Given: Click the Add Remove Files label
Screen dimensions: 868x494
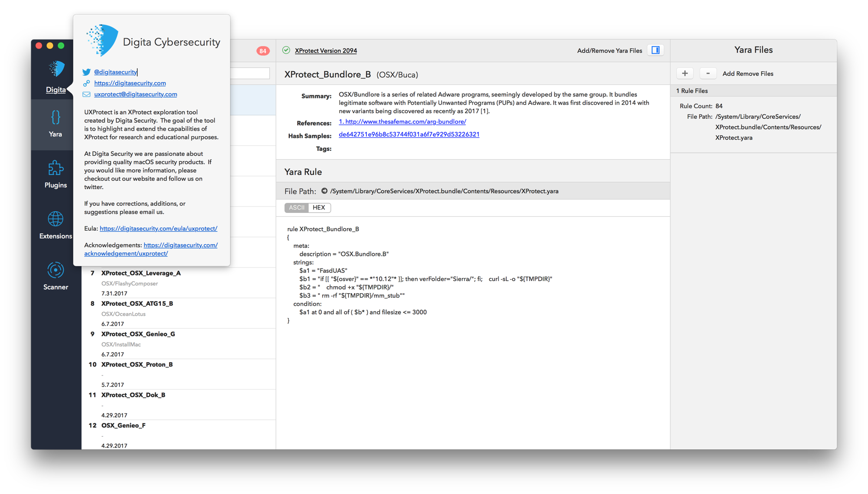Looking at the screenshot, I should 747,74.
